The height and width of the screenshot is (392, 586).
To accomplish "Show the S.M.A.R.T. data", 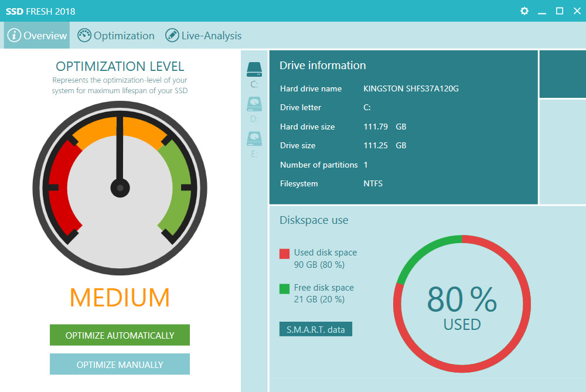I will tap(316, 329).
